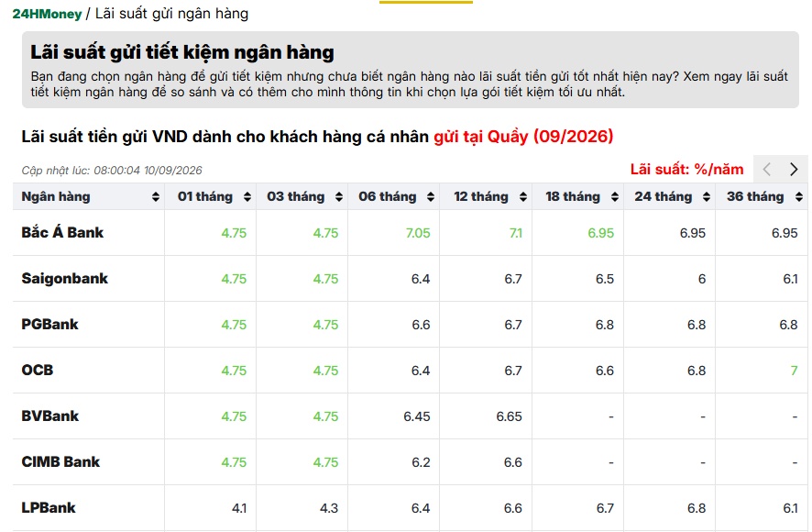
Task: Click LPBank 01 tháng rate 4.1
Action: tap(239, 509)
